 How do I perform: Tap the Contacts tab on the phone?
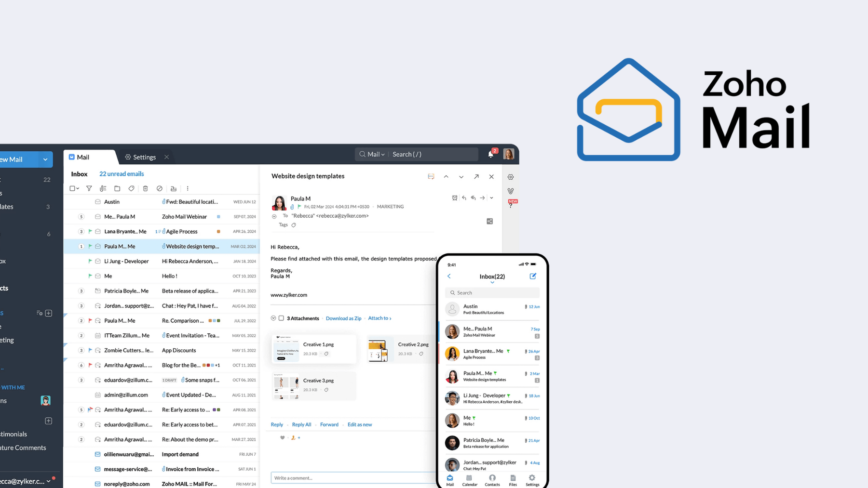[x=492, y=480]
